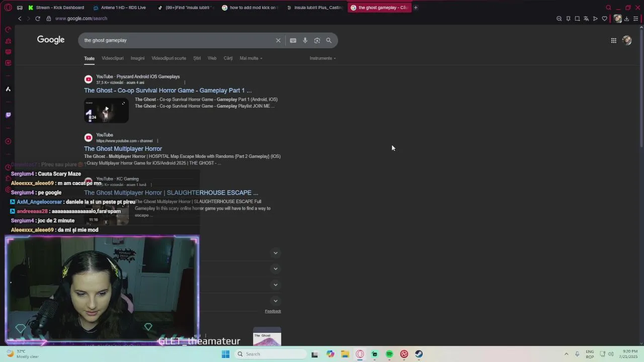Open Google account avatar
This screenshot has width=644, height=362.
click(627, 40)
